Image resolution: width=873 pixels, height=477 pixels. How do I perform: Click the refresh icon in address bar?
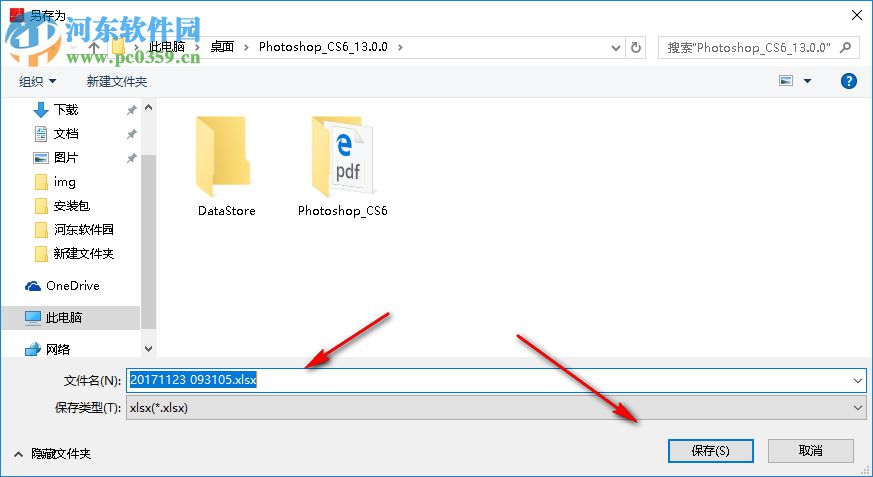pyautogui.click(x=636, y=47)
